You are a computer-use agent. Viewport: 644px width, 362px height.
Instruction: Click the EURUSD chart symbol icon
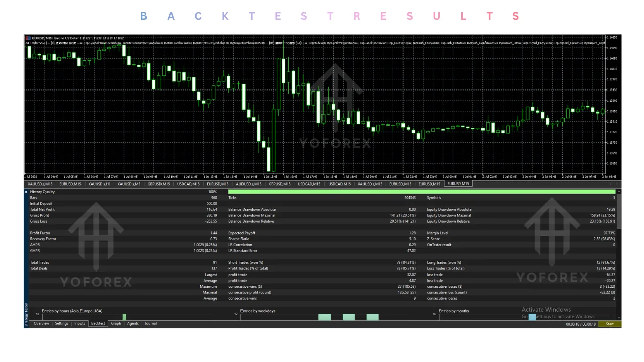28,38
